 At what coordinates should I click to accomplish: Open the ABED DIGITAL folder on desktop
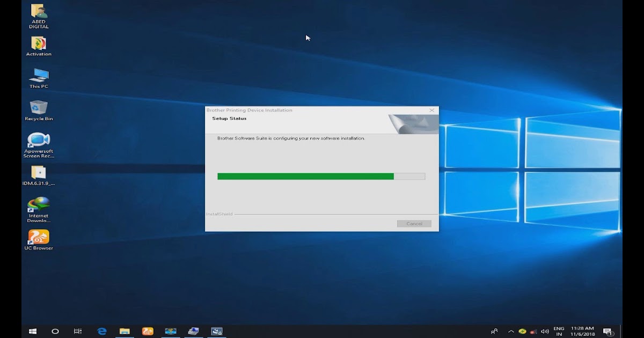point(39,16)
